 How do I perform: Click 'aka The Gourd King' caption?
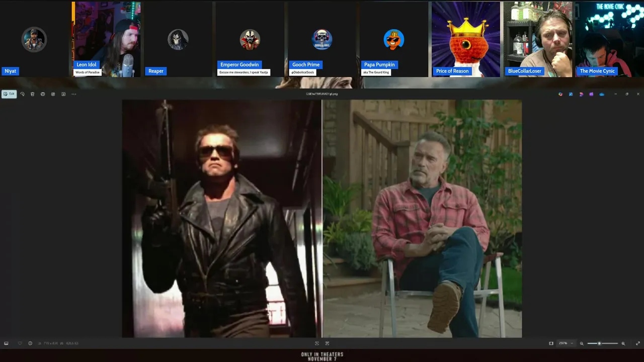[x=376, y=72]
